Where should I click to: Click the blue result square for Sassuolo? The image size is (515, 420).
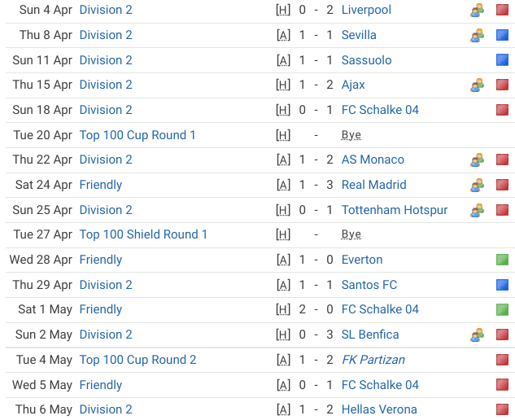(x=502, y=60)
